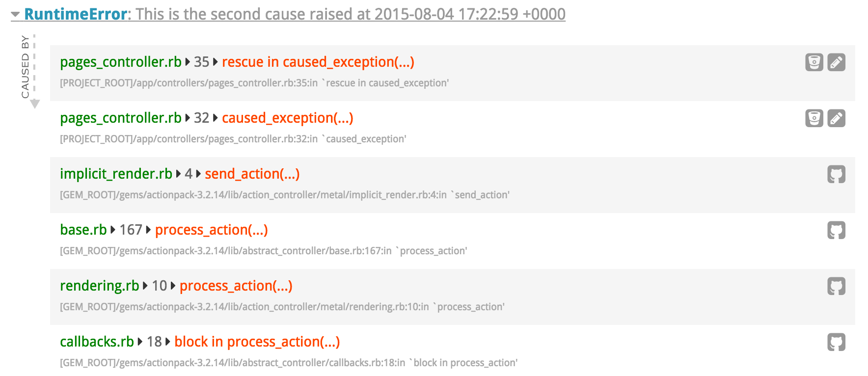Click base.rb filename in backtrace
Image resolution: width=868 pixels, height=376 pixels.
83,230
